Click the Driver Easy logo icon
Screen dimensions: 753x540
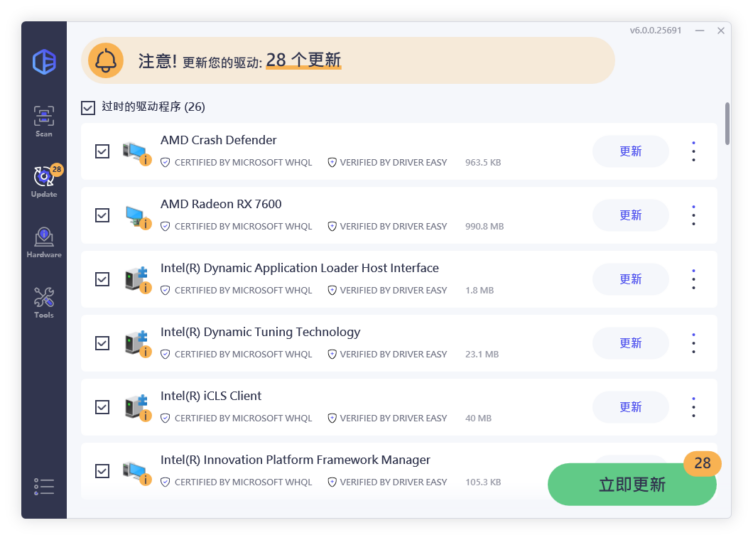click(44, 61)
